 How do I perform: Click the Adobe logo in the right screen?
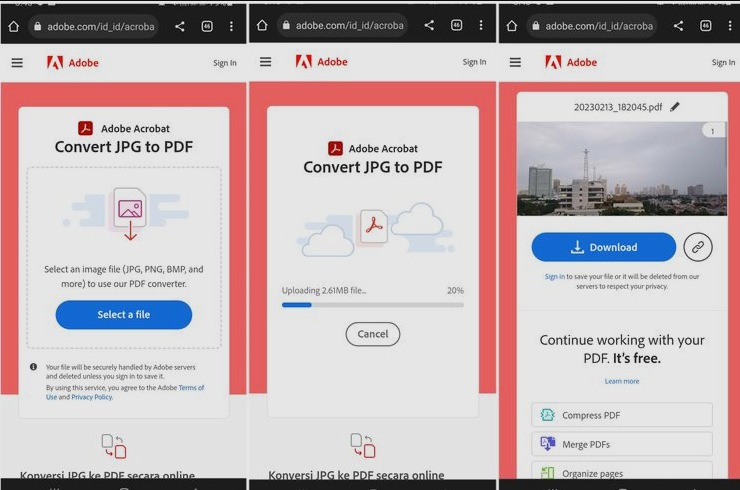coord(571,62)
